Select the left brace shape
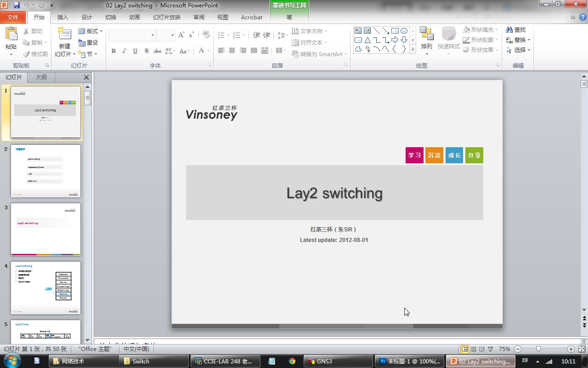The image size is (588, 368). (395, 49)
